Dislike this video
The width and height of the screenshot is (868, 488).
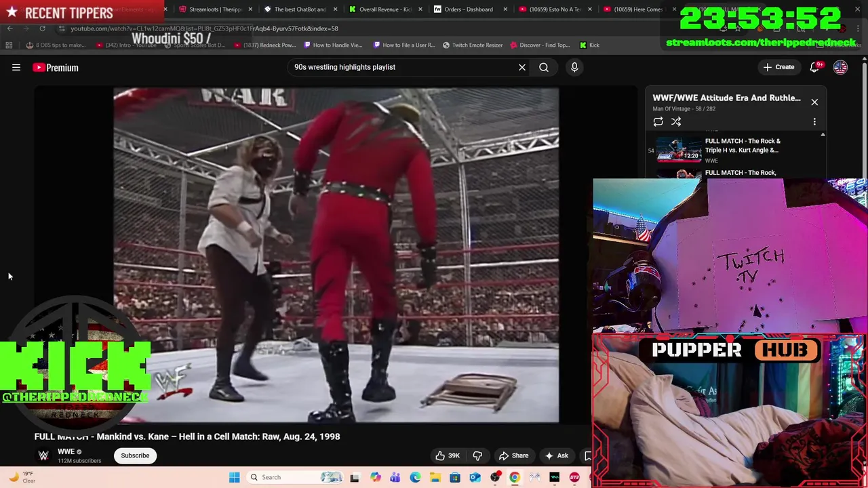click(477, 455)
